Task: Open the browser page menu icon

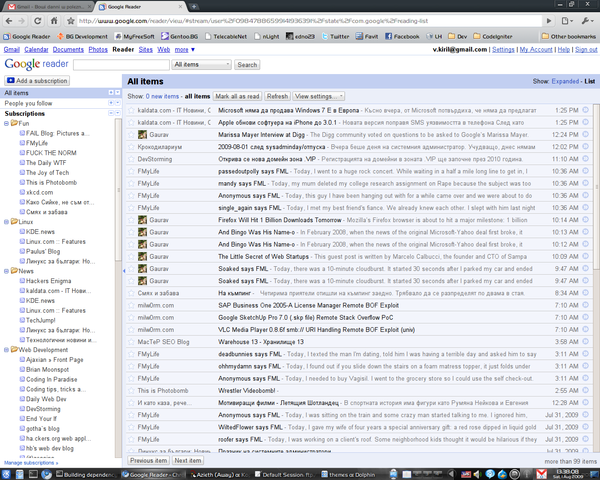Action: point(567,21)
